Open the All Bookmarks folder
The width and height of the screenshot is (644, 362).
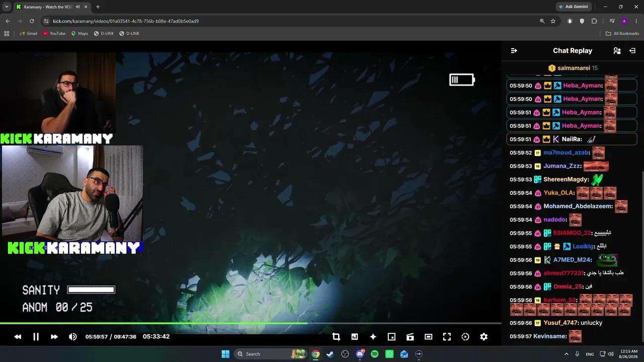tap(622, 34)
